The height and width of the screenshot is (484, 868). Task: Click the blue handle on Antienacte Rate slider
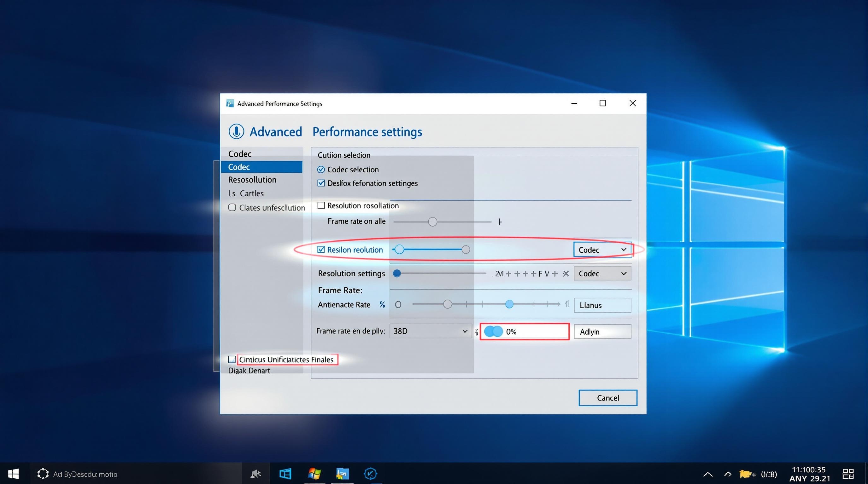(x=509, y=304)
